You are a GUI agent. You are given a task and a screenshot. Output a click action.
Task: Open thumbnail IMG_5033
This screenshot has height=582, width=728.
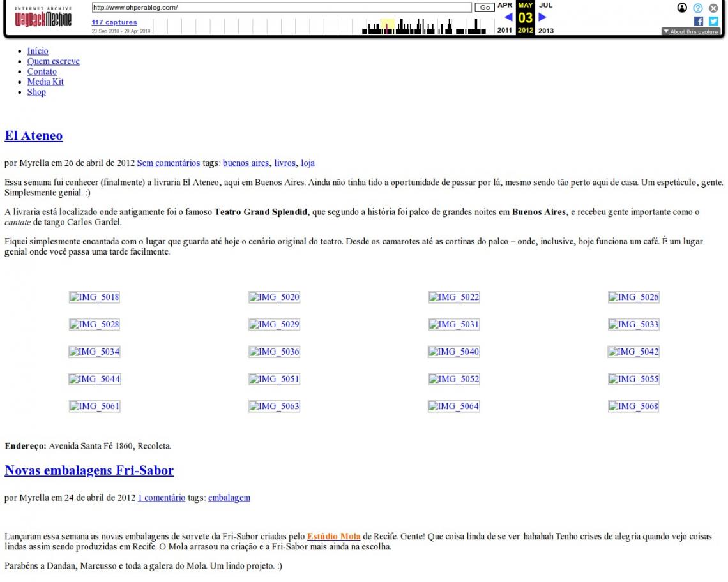coord(633,324)
